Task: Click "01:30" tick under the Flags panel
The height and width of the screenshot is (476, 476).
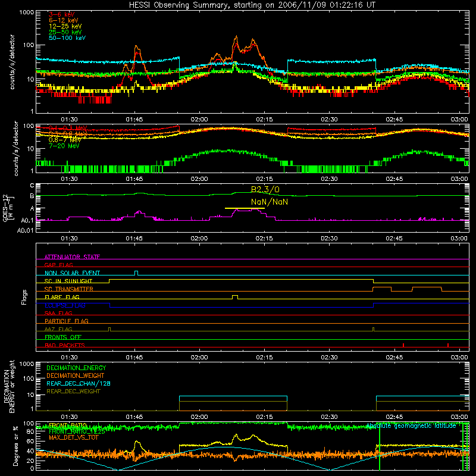Action: click(69, 358)
